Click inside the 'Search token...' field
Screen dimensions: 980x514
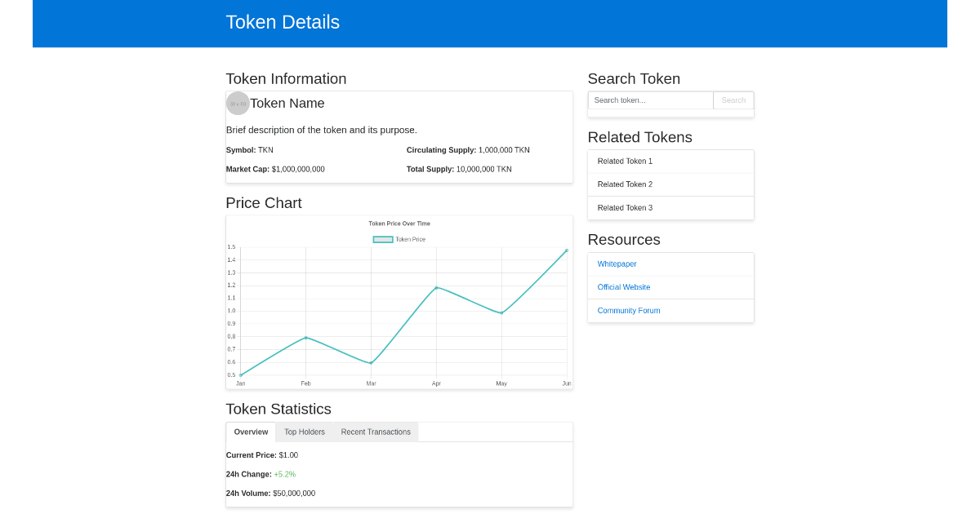[x=650, y=100]
